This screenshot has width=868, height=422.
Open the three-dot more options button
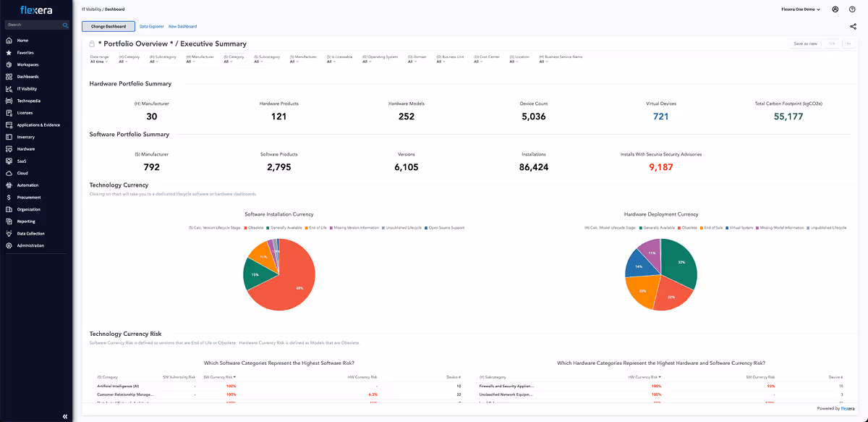[848, 43]
